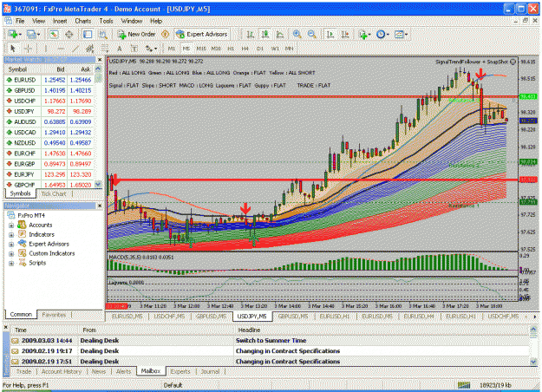Expand the Scripts tree node
Image resolution: width=542 pixels, height=392 pixels.
click(11, 263)
